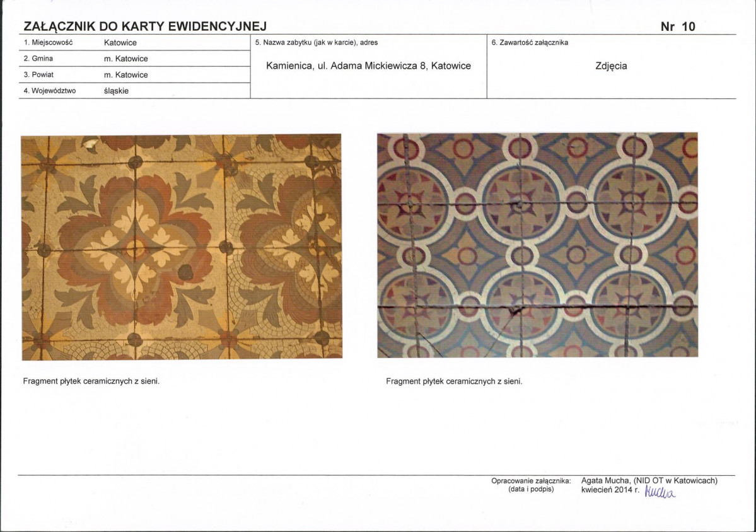
Task: Click the caption under the left photo
Action: click(91, 381)
